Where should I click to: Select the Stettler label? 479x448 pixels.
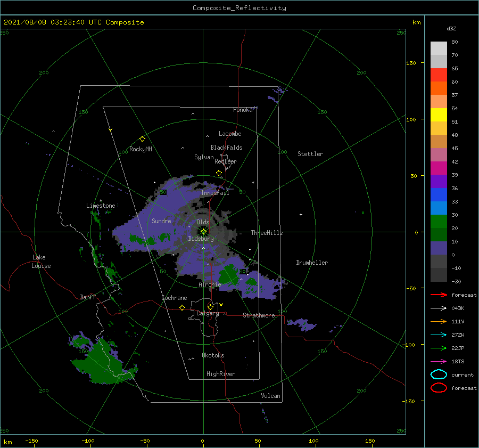[310, 154]
